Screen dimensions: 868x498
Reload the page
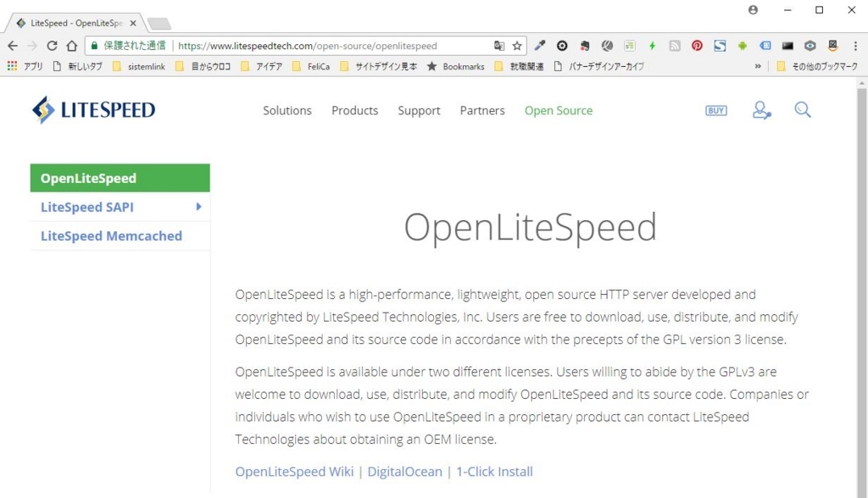click(52, 46)
